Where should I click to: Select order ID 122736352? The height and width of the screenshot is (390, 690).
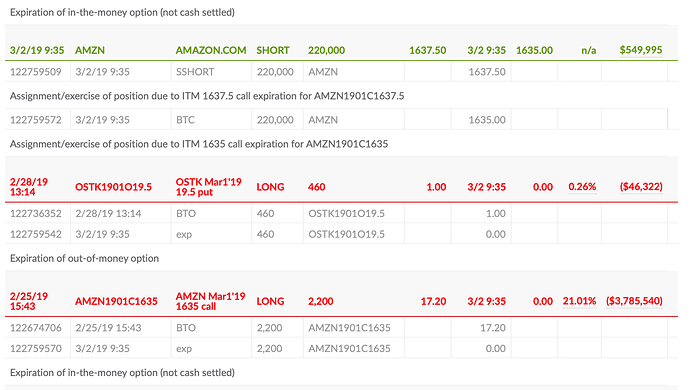36,213
